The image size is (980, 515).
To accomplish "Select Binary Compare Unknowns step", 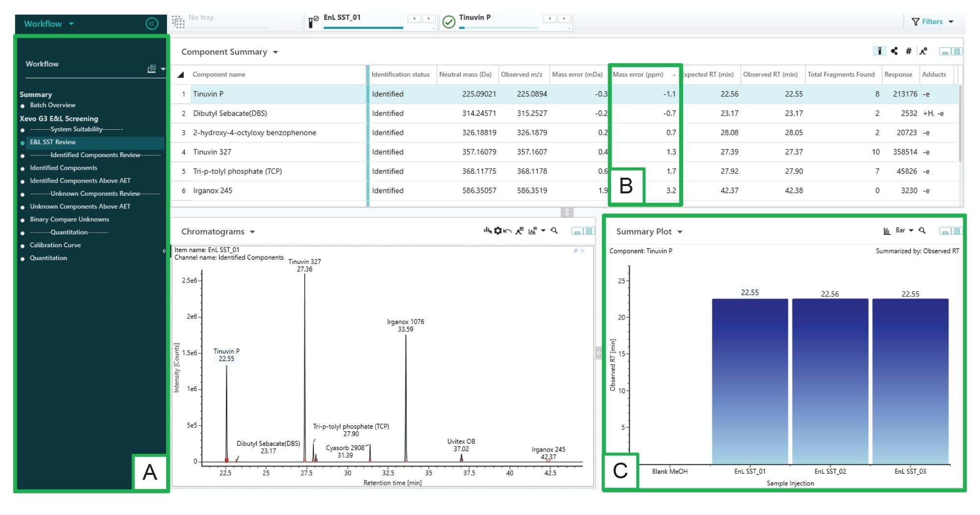I will pos(69,219).
